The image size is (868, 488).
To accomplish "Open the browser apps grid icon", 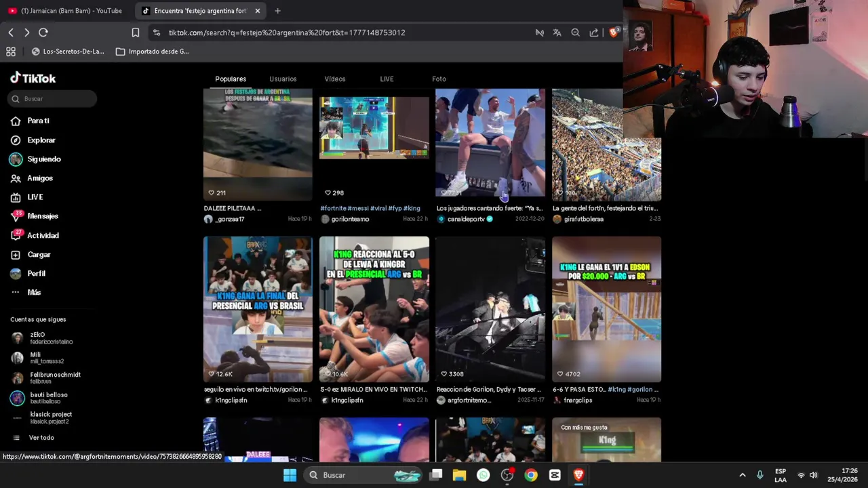I will (11, 52).
